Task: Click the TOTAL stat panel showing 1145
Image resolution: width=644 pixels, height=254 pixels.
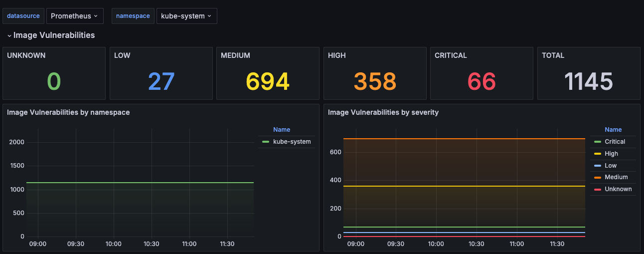Action: (x=589, y=73)
